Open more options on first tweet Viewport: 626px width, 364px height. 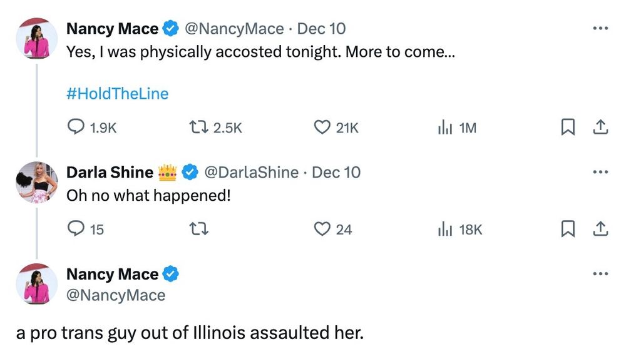click(x=600, y=28)
